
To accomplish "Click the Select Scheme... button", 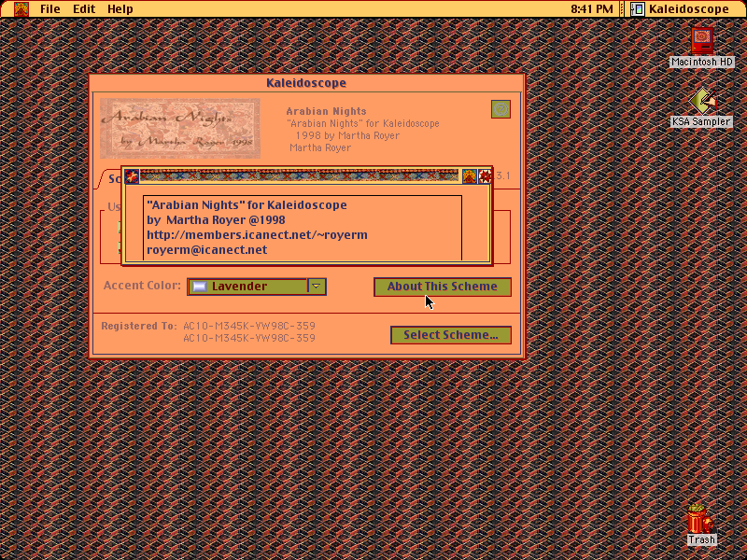I will point(451,335).
